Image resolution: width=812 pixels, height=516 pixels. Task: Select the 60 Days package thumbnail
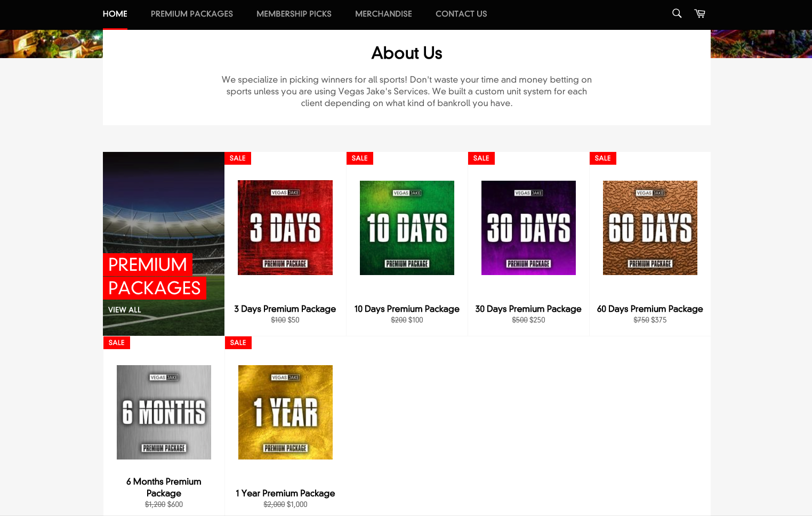pos(650,228)
